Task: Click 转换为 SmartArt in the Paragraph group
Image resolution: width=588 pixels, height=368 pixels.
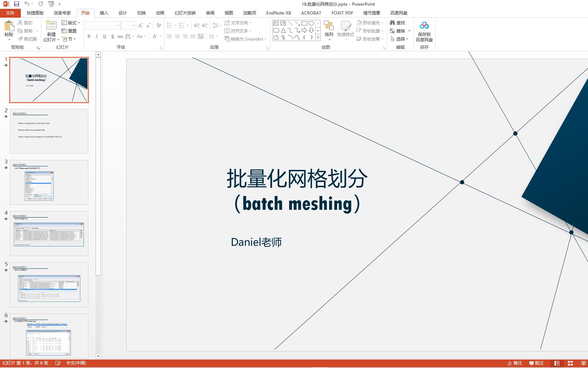Action: [245, 39]
